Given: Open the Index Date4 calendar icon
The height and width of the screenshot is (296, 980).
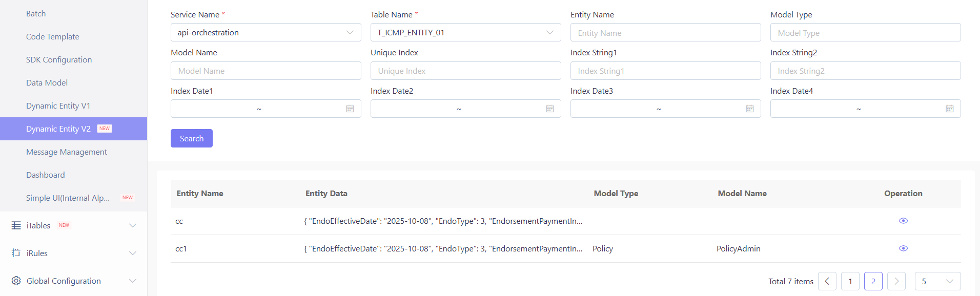Looking at the screenshot, I should 950,109.
